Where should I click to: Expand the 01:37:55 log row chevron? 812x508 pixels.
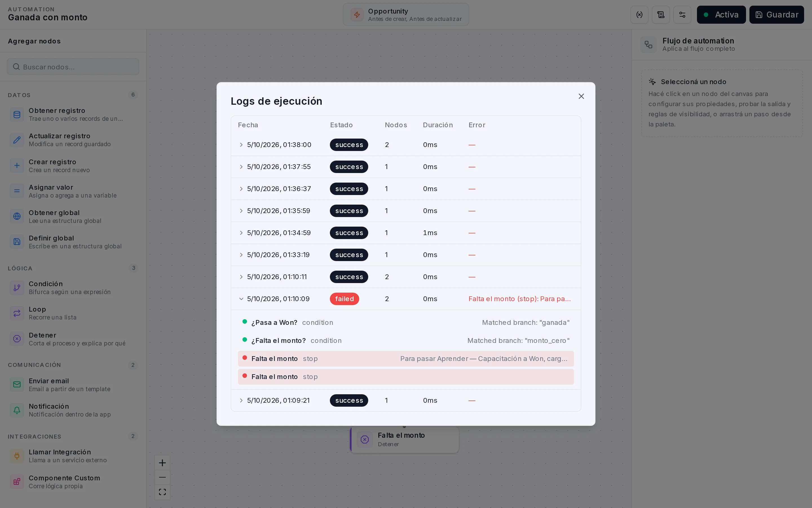click(x=241, y=167)
